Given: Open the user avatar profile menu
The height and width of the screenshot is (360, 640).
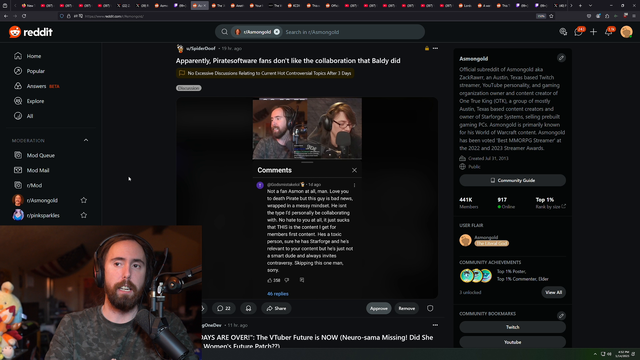Looking at the screenshot, I should point(626,31).
